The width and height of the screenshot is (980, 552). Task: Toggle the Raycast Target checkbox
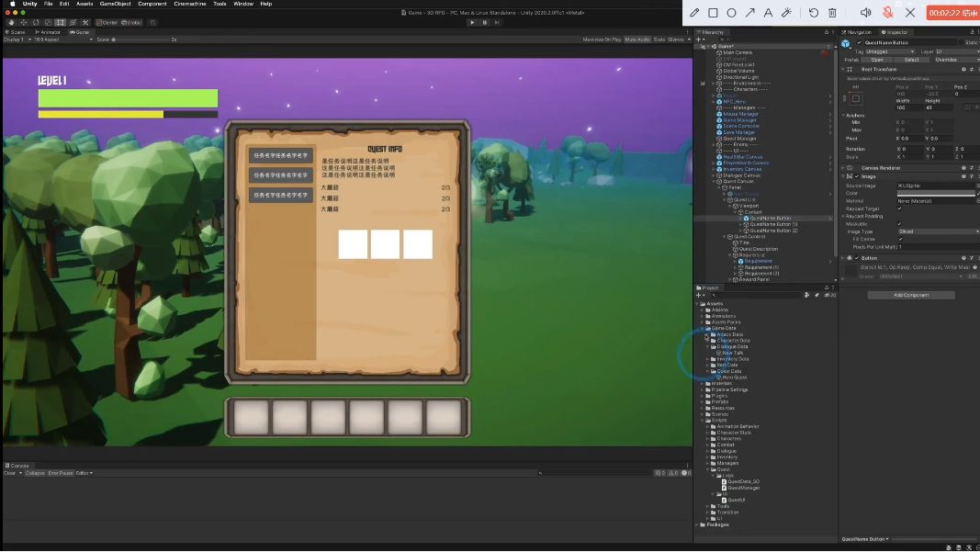click(900, 208)
